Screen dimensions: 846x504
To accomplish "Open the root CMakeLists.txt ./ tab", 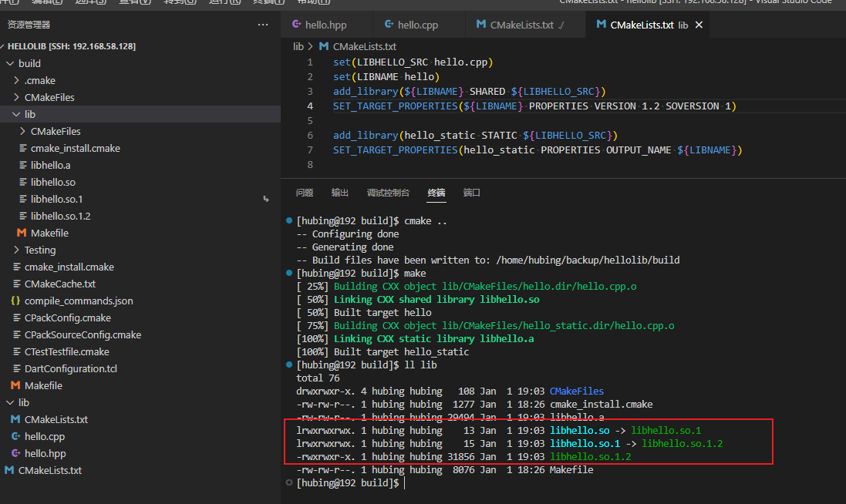I will pyautogui.click(x=526, y=25).
